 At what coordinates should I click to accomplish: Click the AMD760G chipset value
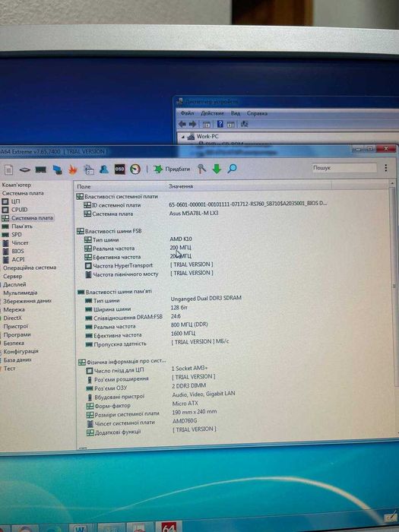pos(185,421)
